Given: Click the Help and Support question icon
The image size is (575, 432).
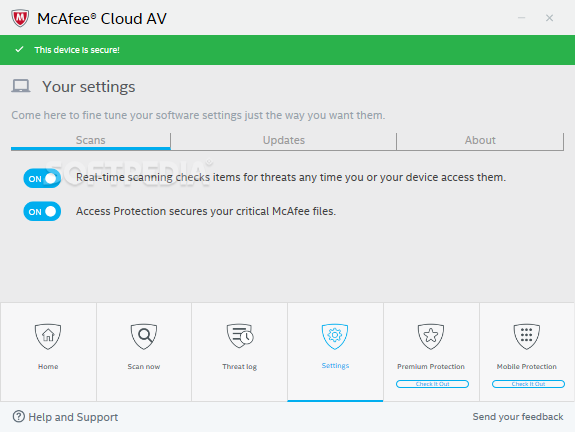Looking at the screenshot, I should (x=18, y=417).
